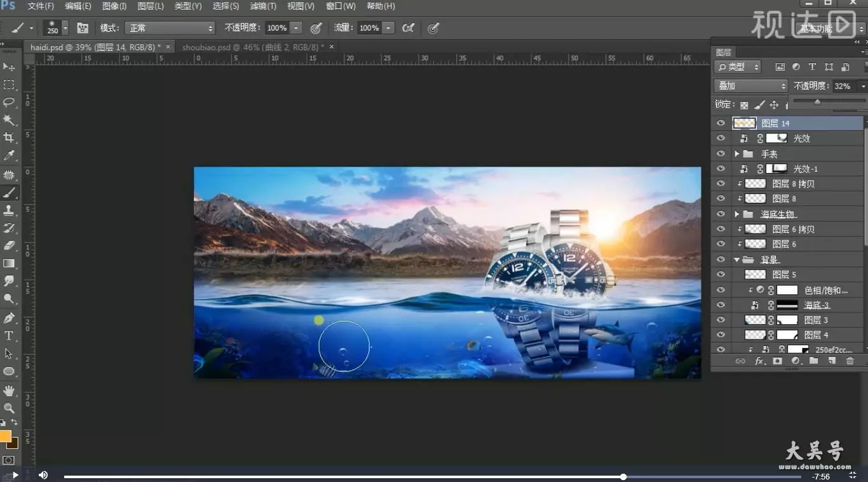Create a new group folder icon
This screenshot has width=868, height=482.
813,361
